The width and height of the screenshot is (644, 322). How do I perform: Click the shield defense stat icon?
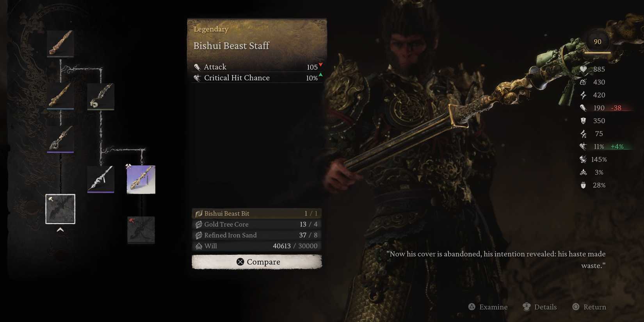(583, 121)
